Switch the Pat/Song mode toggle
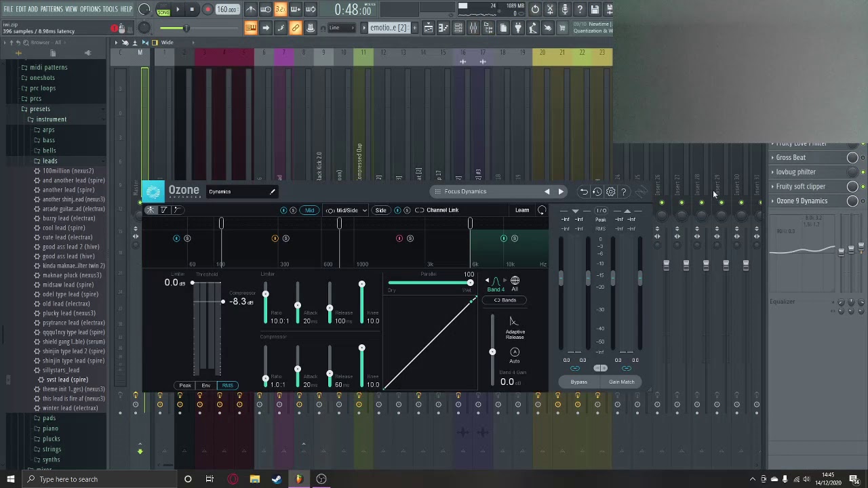The width and height of the screenshot is (868, 488). click(163, 9)
